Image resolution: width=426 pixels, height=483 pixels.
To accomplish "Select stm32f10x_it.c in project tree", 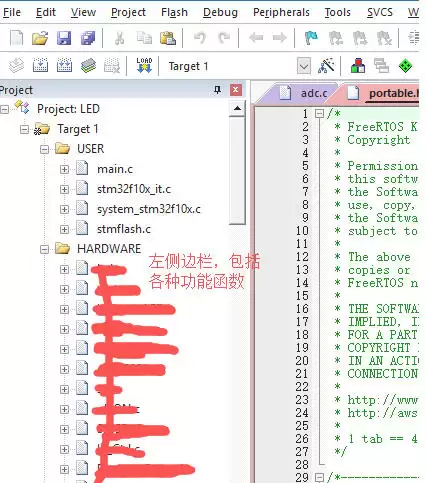I will coord(134,189).
